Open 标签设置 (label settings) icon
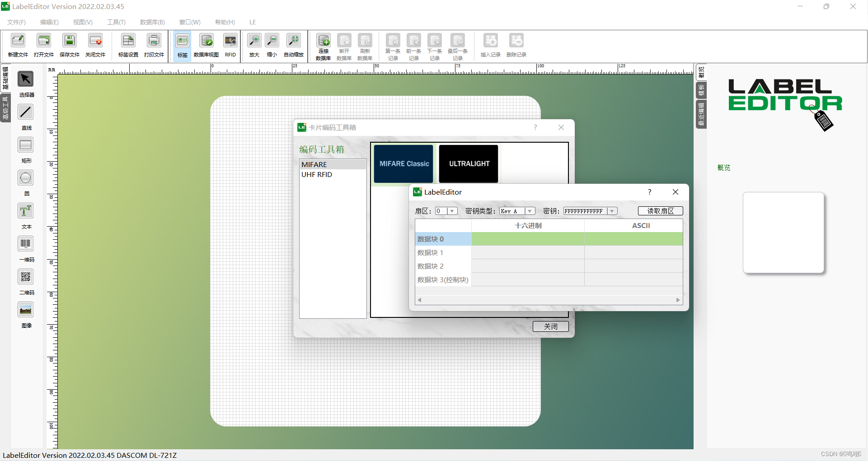This screenshot has width=868, height=461. click(x=128, y=41)
